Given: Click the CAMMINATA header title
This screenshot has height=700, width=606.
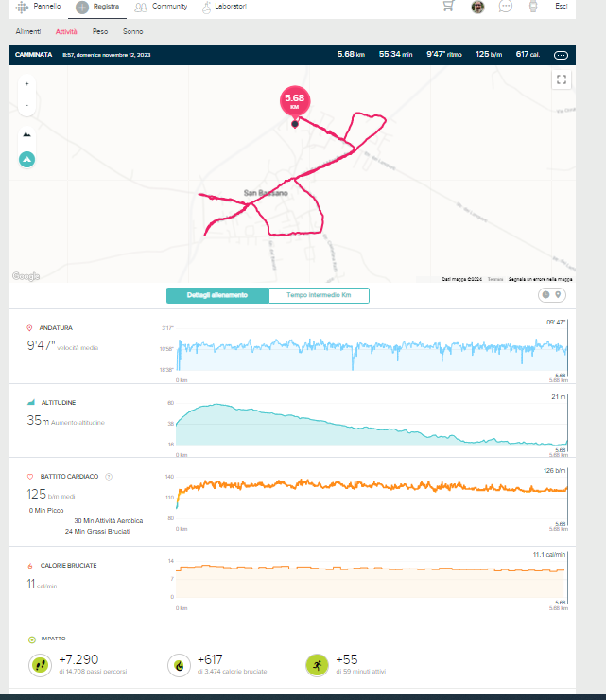Looking at the screenshot, I should pyautogui.click(x=33, y=55).
